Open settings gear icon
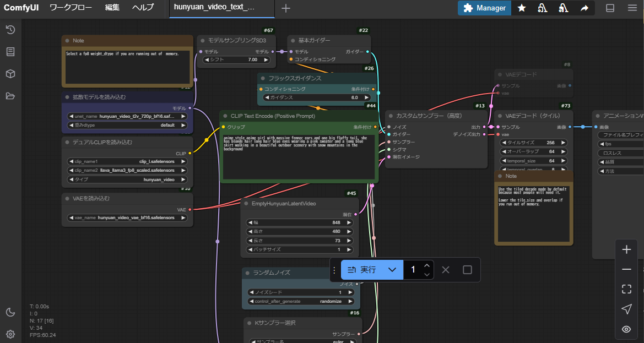Image resolution: width=644 pixels, height=343 pixels. click(x=10, y=334)
